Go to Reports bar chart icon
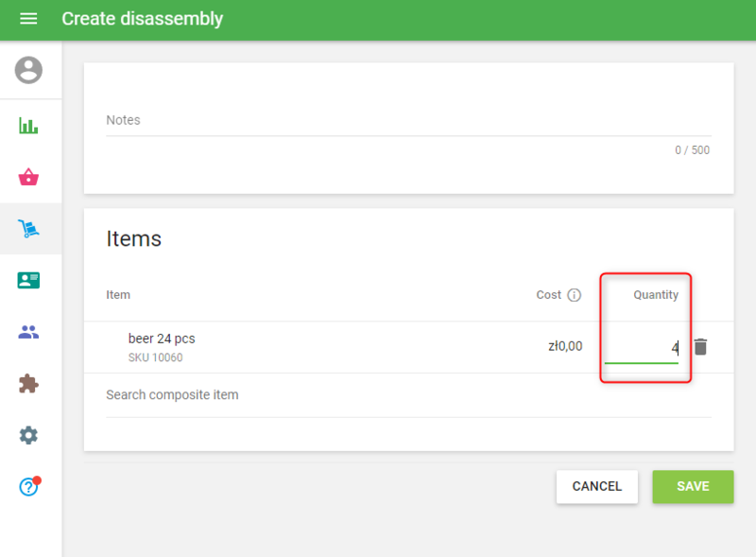This screenshot has width=756, height=557. [x=29, y=126]
